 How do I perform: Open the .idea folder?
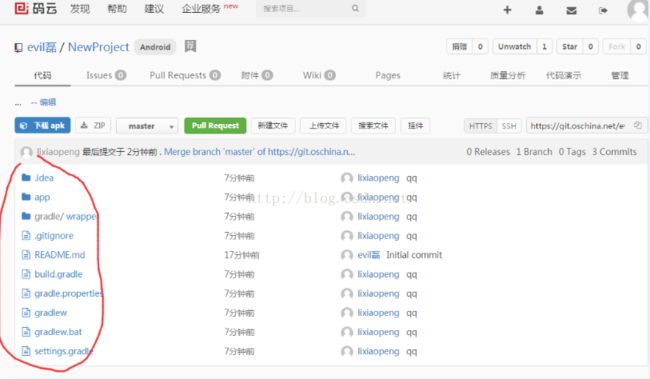(x=44, y=178)
